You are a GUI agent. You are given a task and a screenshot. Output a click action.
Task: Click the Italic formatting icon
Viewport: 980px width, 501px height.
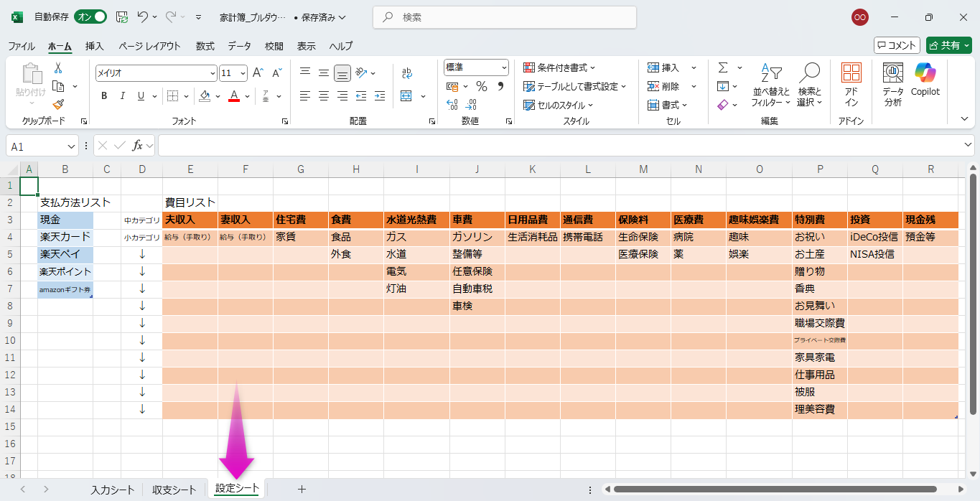123,96
